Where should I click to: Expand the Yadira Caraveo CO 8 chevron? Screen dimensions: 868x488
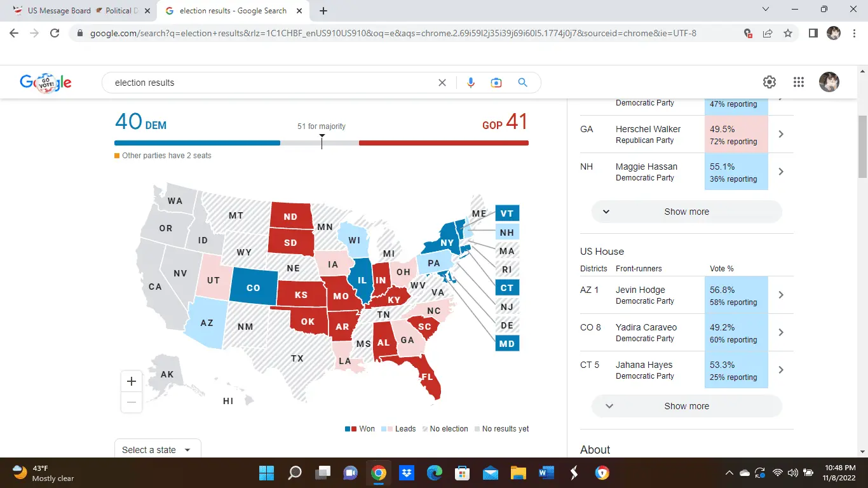(x=781, y=332)
